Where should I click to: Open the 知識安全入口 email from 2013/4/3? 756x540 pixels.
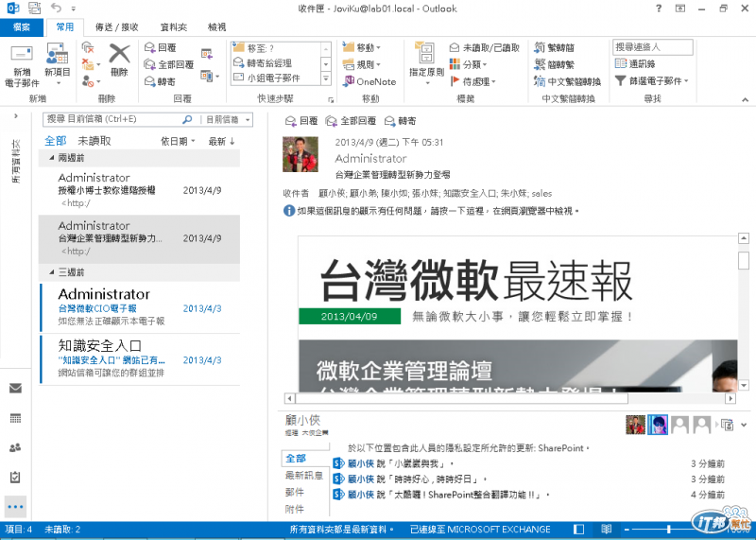click(139, 359)
